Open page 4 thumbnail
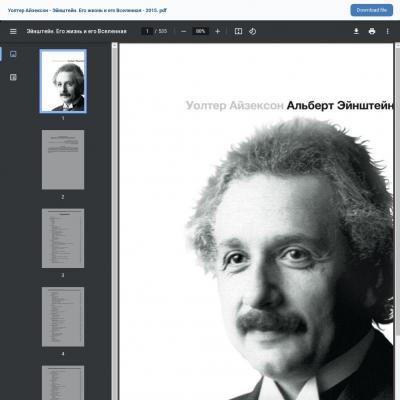The height and width of the screenshot is (400, 400). (x=63, y=317)
